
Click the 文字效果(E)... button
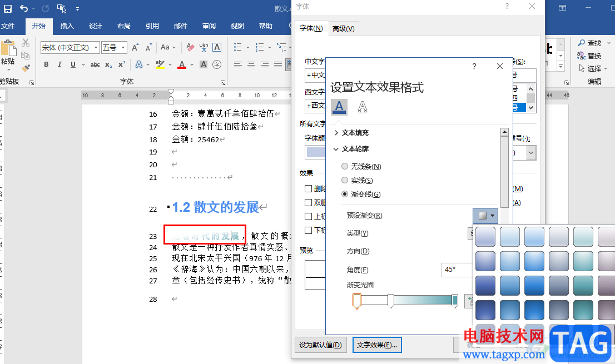377,345
